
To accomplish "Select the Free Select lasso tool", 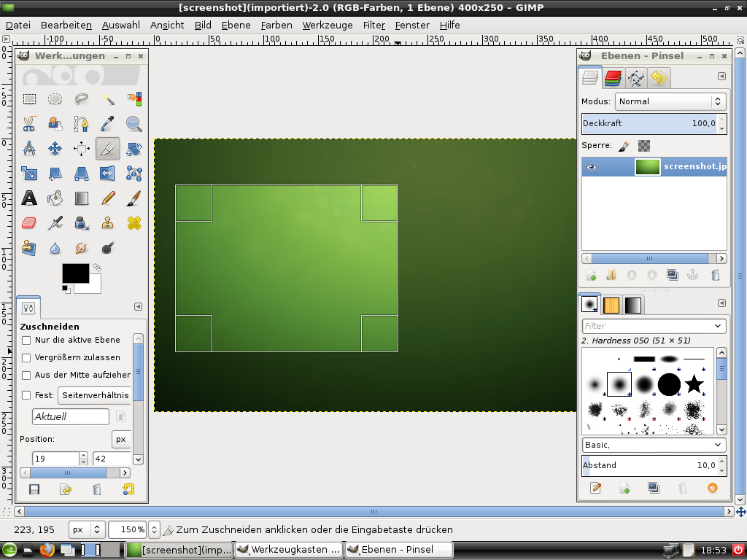I will [x=82, y=99].
